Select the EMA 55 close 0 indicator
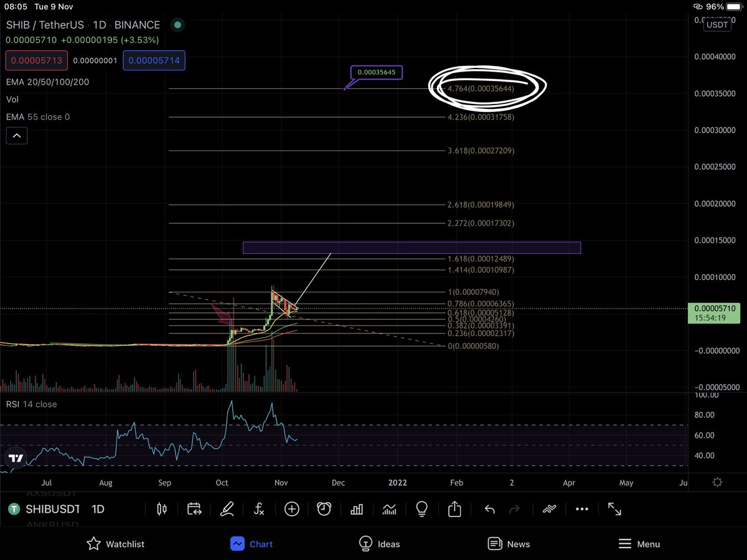Viewport: 747px width, 560px height. (x=38, y=116)
